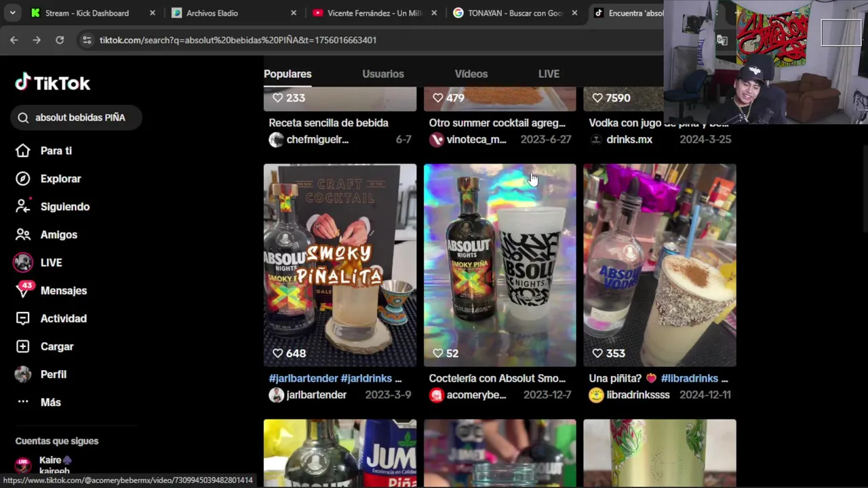Image resolution: width=868 pixels, height=488 pixels.
Task: Close the Stream - Kick Dashboard tab
Action: 152,13
